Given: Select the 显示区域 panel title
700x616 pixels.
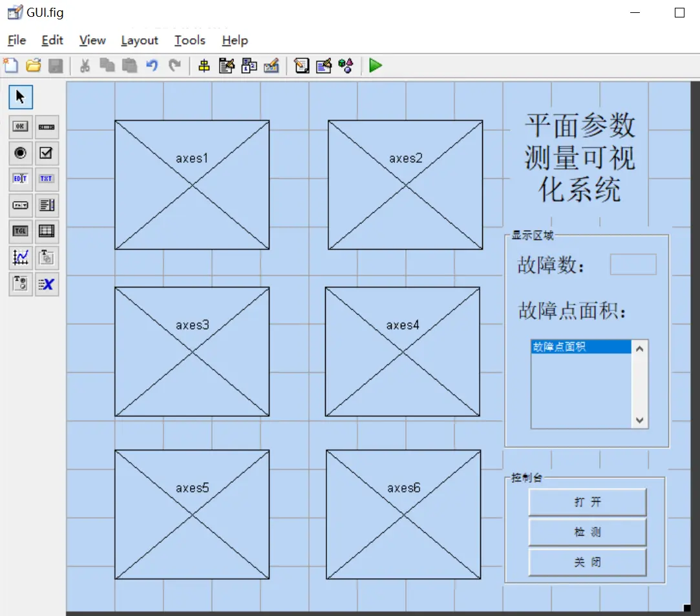Looking at the screenshot, I should 532,235.
